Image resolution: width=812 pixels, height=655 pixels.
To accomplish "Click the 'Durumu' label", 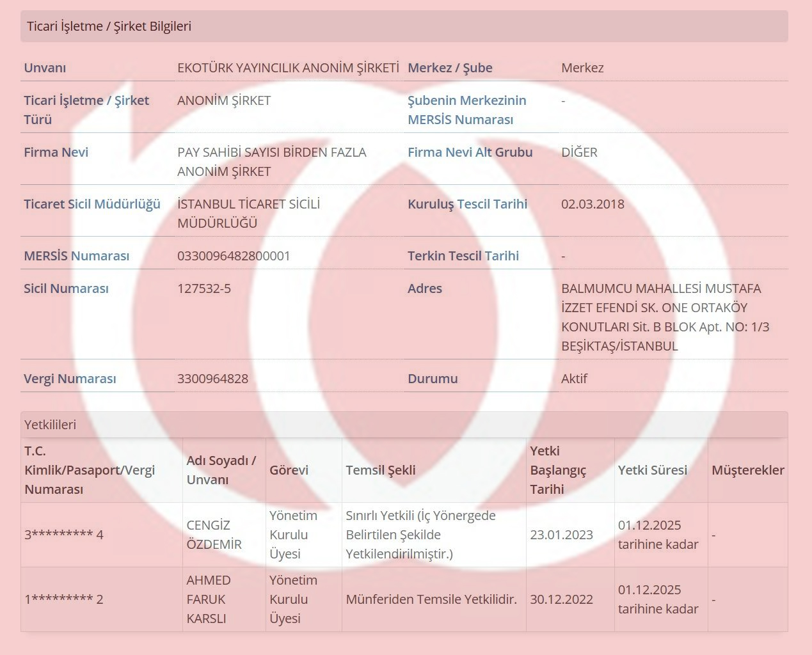I will 433,379.
